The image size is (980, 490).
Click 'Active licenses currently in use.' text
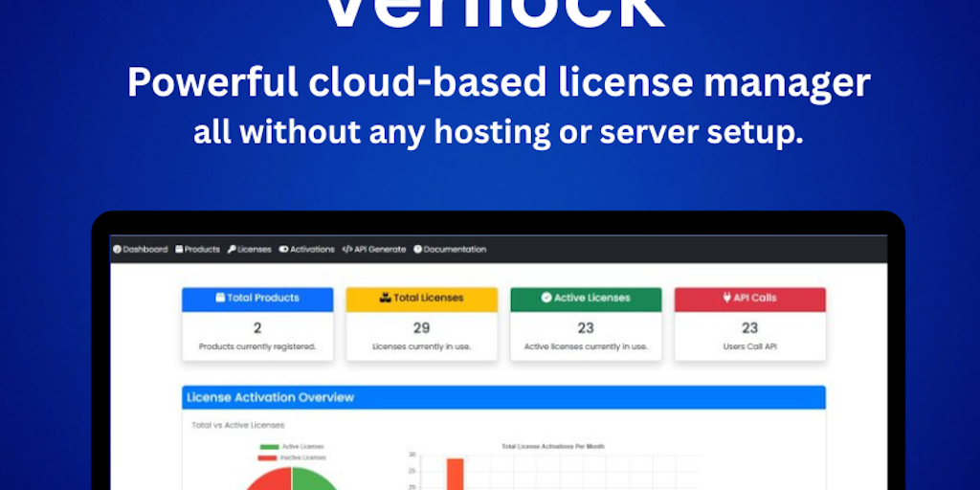click(x=586, y=346)
